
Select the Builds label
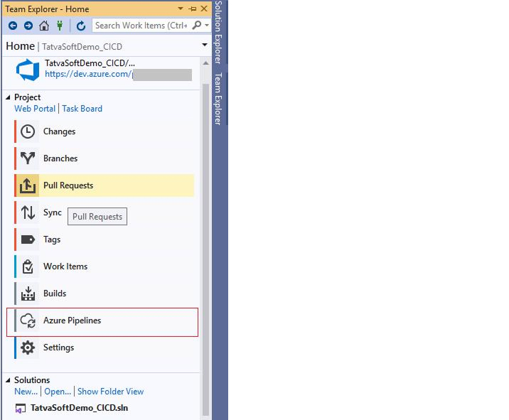click(55, 294)
